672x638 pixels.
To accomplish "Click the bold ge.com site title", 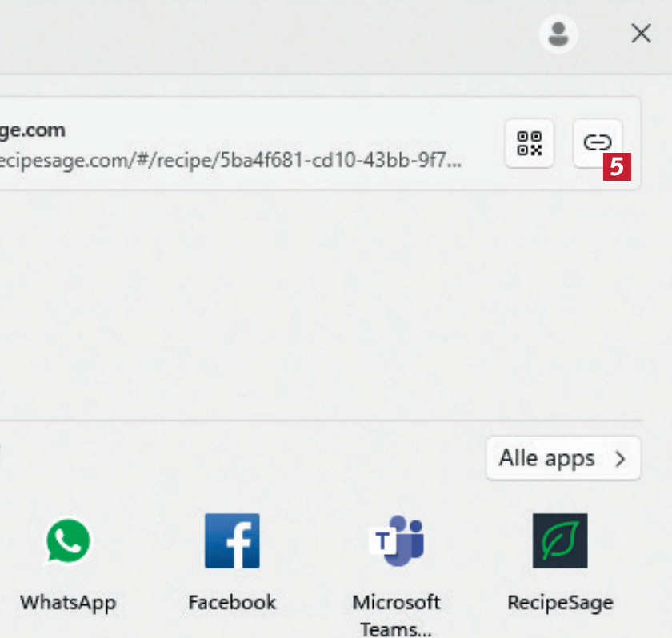I will [33, 130].
